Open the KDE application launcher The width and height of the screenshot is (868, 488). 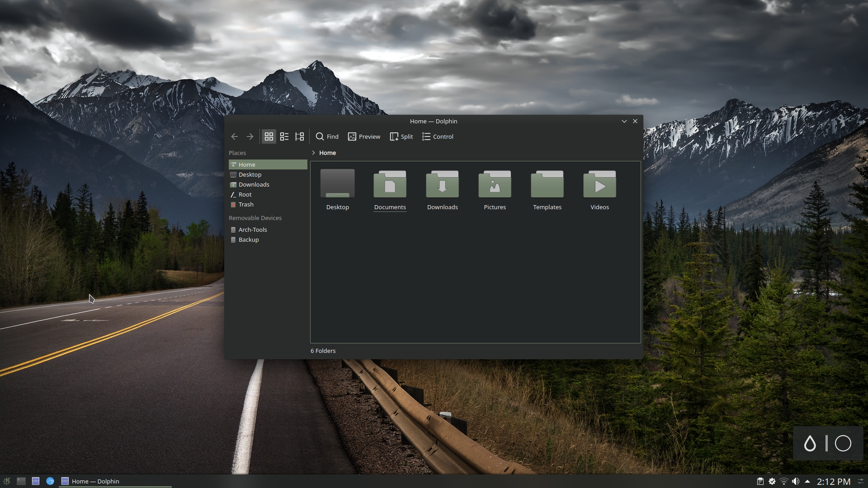coord(7,481)
